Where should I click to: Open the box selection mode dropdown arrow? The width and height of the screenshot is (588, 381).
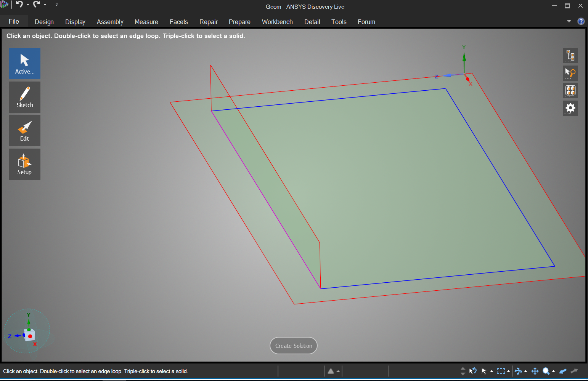click(508, 371)
